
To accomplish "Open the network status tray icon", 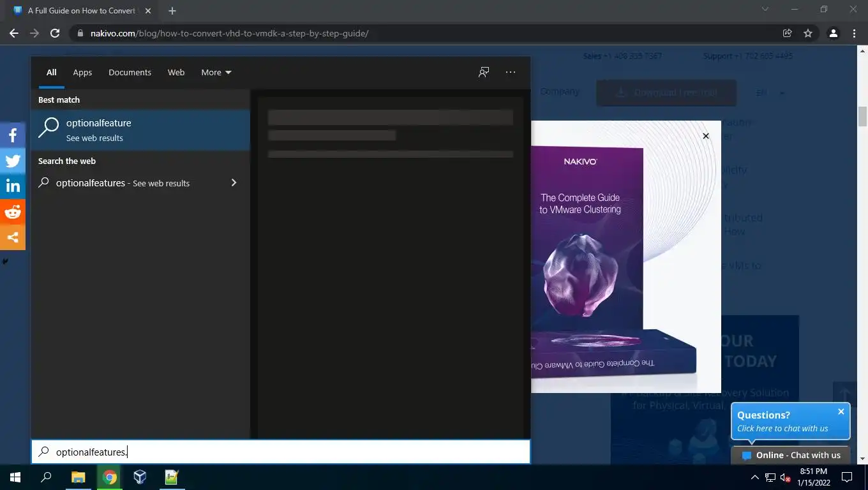I will coord(770,477).
